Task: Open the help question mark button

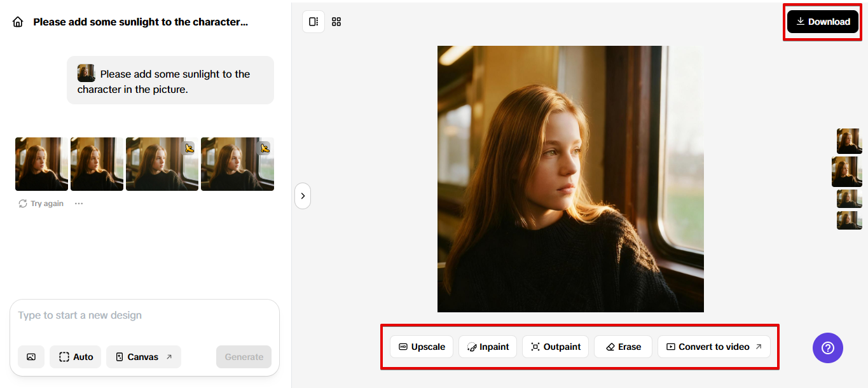Action: [827, 348]
